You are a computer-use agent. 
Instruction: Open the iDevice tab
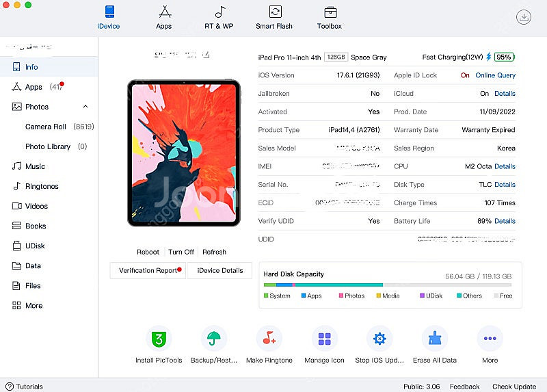(109, 18)
